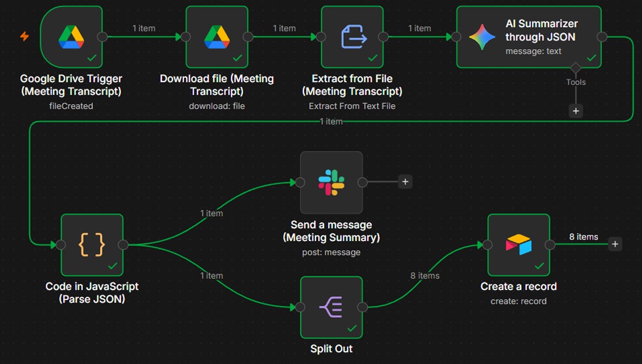The width and height of the screenshot is (642, 364).
Task: Click the Split Out input connector
Action: [300, 307]
